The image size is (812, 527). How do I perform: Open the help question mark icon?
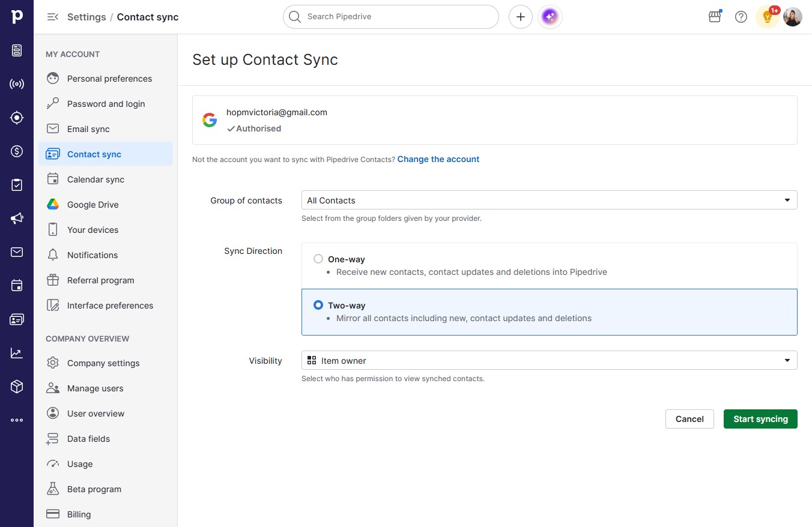tap(741, 17)
